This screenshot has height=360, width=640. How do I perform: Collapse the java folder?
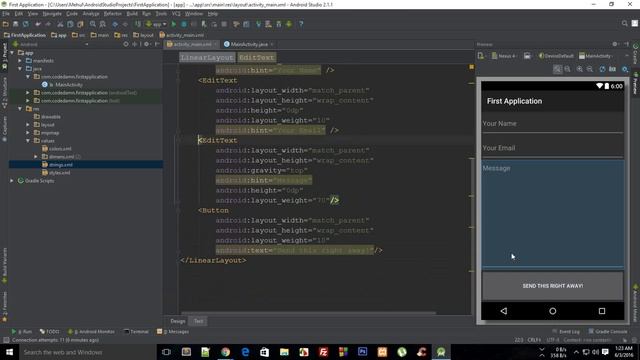coord(20,69)
